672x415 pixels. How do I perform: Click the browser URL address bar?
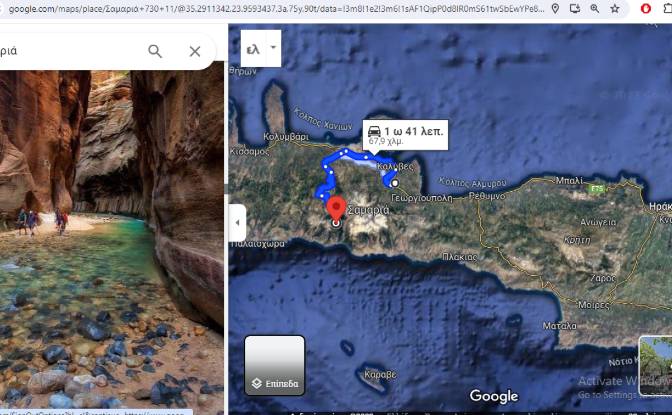point(274,9)
